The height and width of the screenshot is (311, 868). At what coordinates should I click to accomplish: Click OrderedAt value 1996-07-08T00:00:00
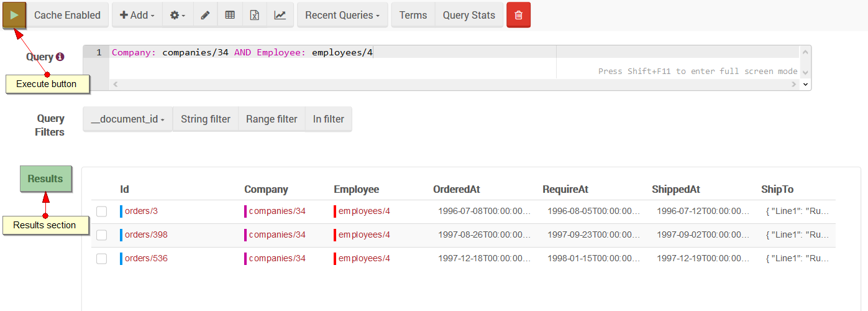click(485, 211)
